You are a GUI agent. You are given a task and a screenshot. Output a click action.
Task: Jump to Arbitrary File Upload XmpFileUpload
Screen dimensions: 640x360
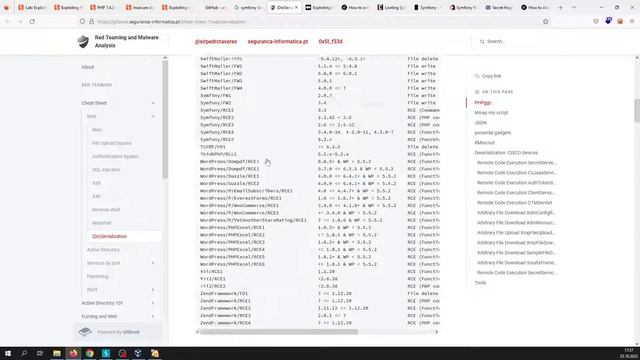tap(516, 233)
